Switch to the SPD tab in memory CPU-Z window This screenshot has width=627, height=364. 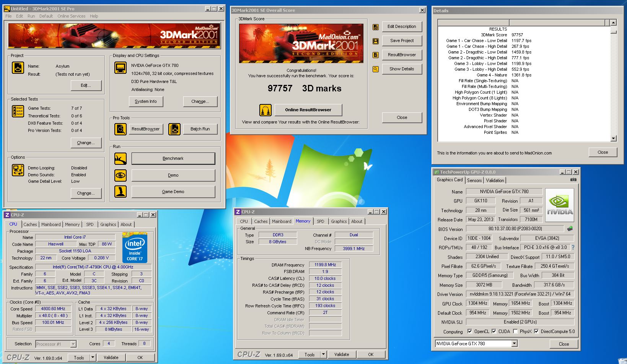pyautogui.click(x=321, y=221)
